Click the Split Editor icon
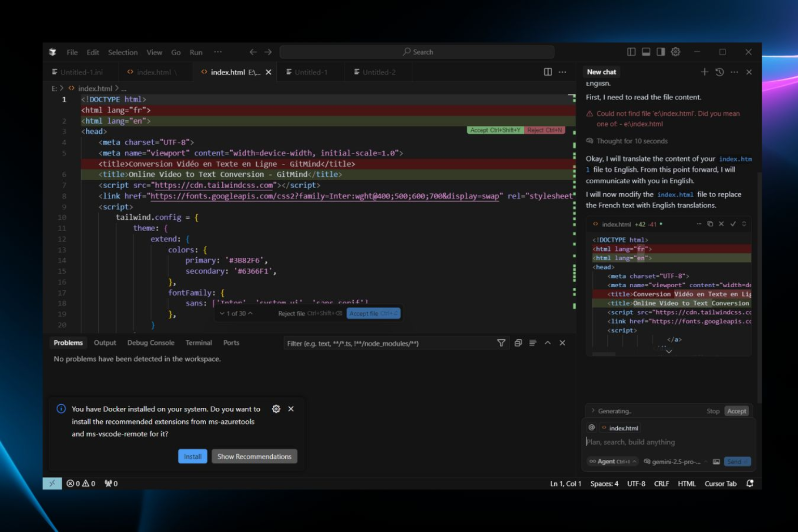This screenshot has width=798, height=532. (x=548, y=72)
